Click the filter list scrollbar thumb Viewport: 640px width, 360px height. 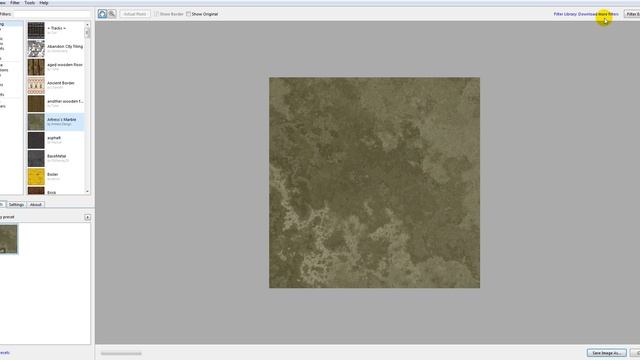click(87, 33)
